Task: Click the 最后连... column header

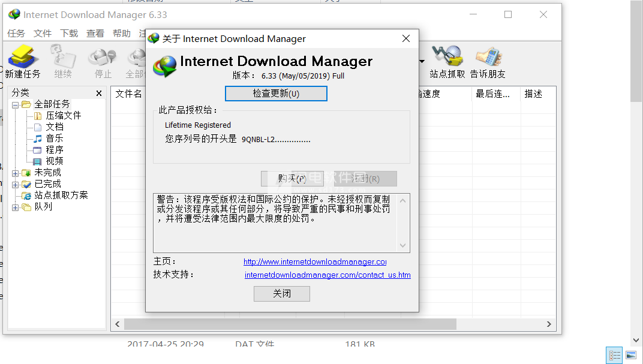Action: (x=492, y=94)
